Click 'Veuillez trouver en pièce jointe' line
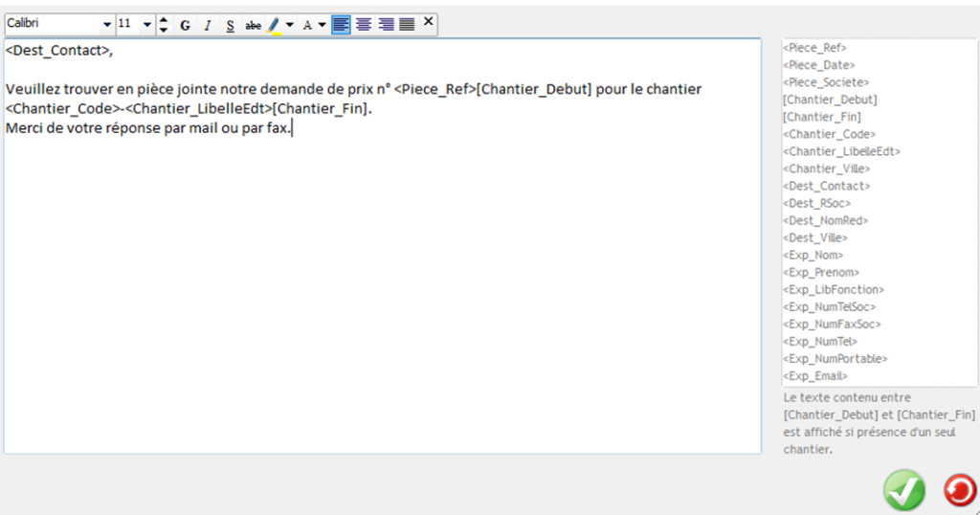This screenshot has height=515, width=980. [x=354, y=89]
